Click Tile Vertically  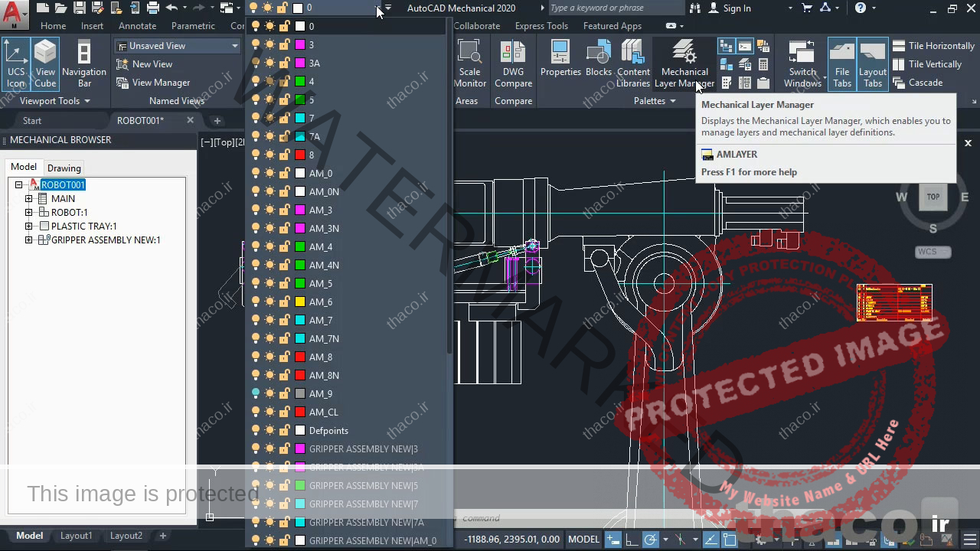[926, 64]
